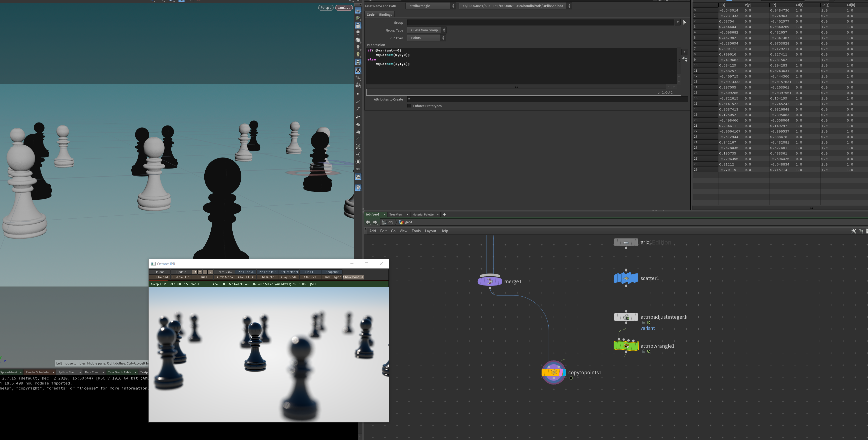
Task: Click the network editor back arrow
Action: [368, 222]
